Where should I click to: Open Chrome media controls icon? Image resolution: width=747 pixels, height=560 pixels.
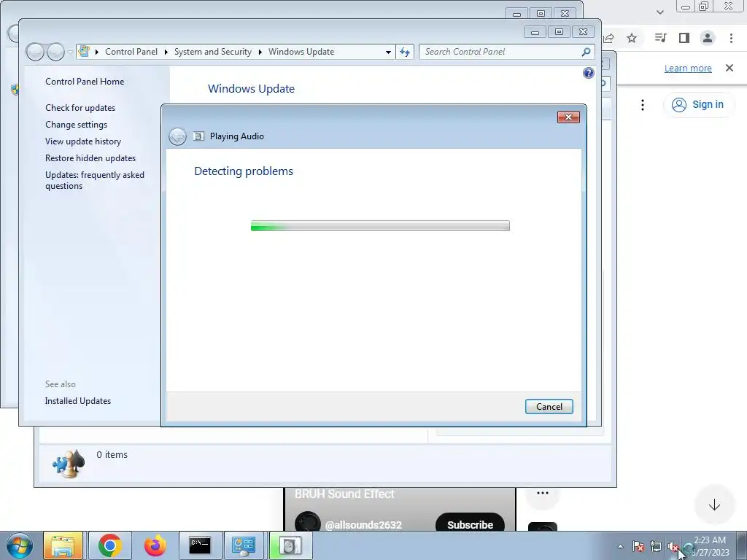(660, 38)
